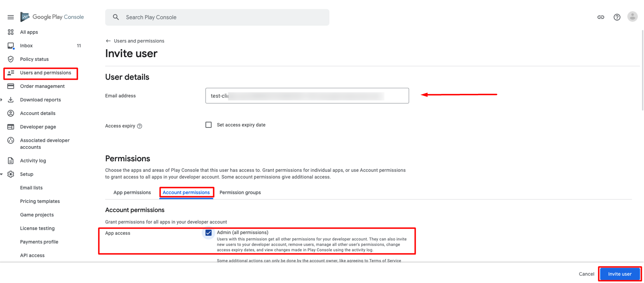
Task: Click the profile avatar icon
Action: coord(632,17)
